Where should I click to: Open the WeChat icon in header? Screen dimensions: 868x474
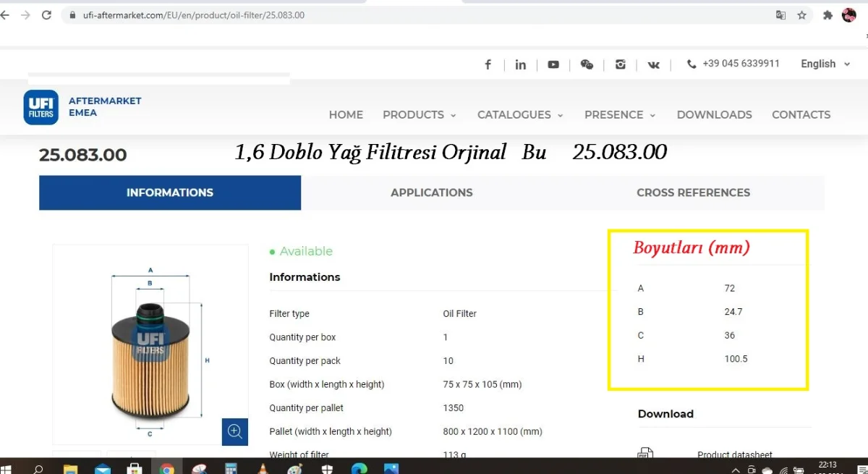pyautogui.click(x=587, y=64)
